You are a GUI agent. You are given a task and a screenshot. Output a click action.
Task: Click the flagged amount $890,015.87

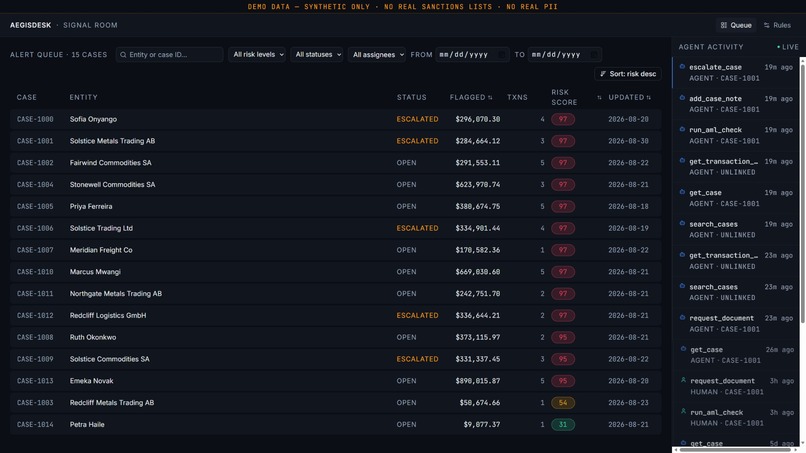(x=478, y=381)
